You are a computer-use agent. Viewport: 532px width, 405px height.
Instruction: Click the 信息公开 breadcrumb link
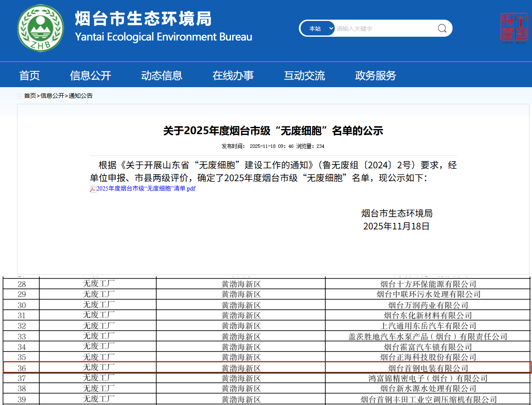point(52,96)
